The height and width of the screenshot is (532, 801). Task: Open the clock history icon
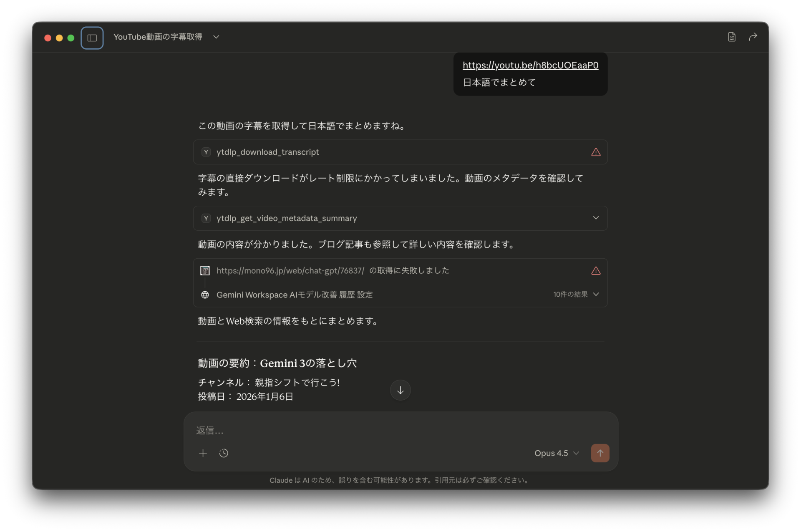point(224,453)
